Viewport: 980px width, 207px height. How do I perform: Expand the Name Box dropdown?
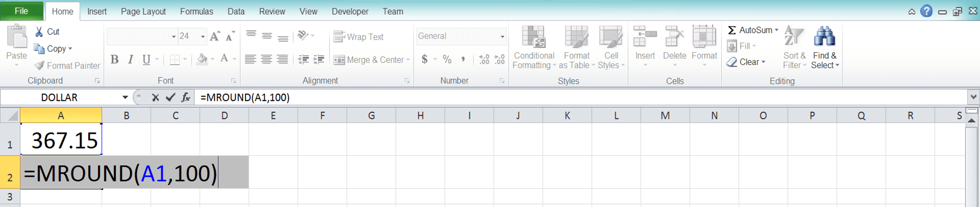[125, 97]
